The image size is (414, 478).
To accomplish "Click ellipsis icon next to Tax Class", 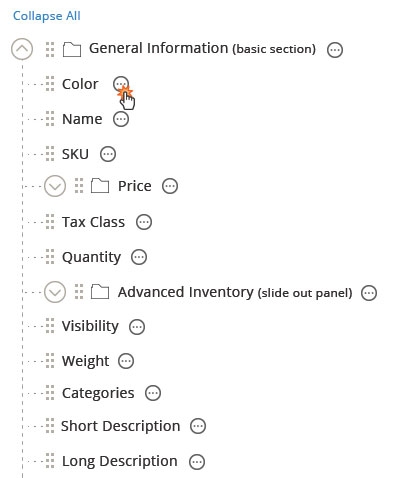I will coord(144,222).
